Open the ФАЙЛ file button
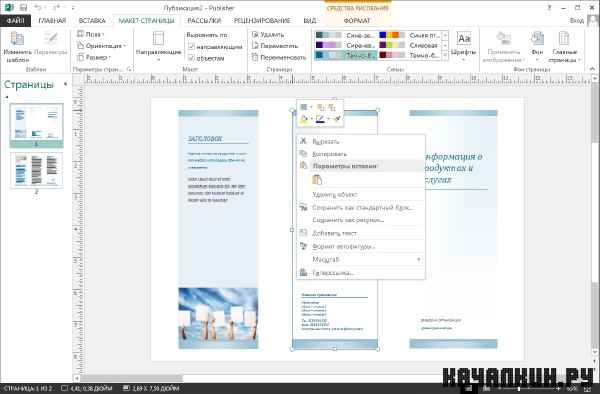The image size is (600, 394). pyautogui.click(x=15, y=21)
